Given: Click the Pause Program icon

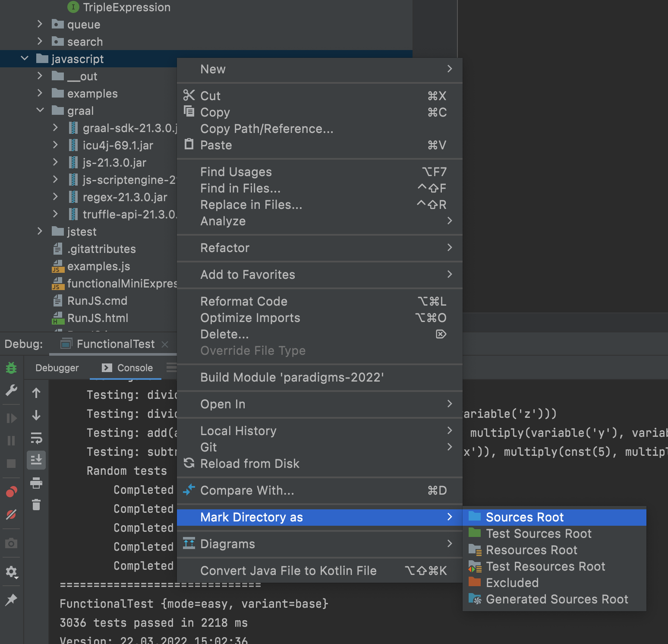Looking at the screenshot, I should tap(11, 441).
